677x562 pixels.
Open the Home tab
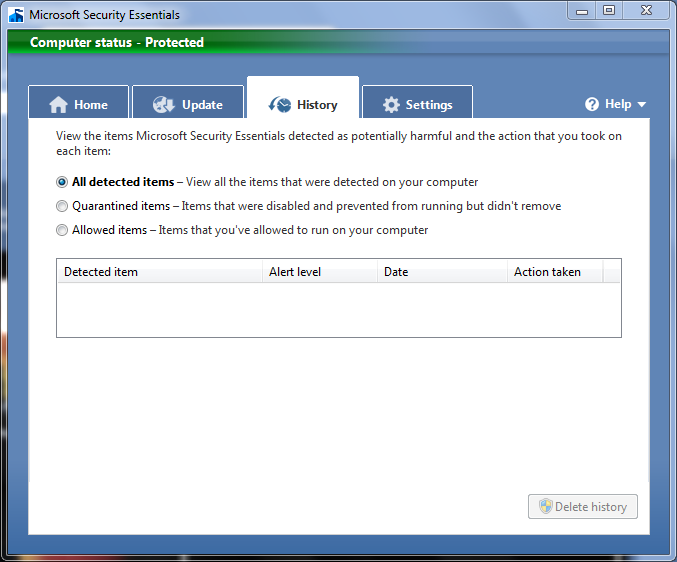pyautogui.click(x=79, y=102)
